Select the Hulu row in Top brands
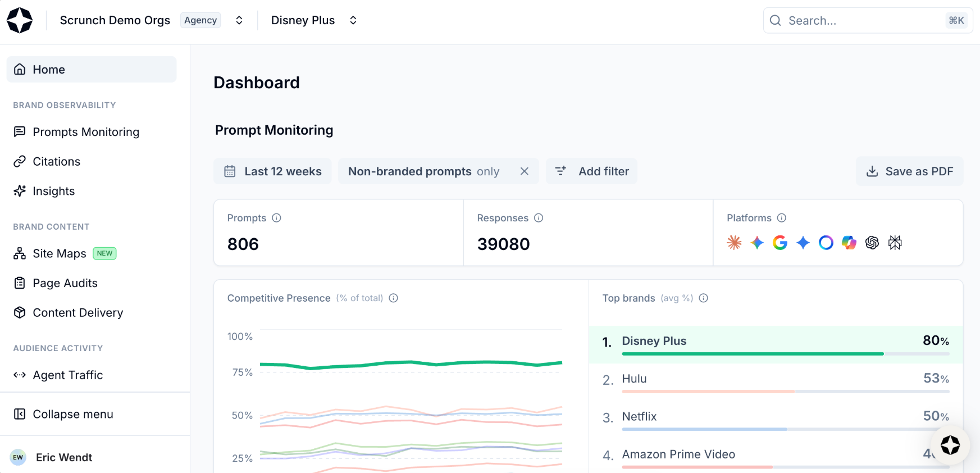 coord(776,382)
